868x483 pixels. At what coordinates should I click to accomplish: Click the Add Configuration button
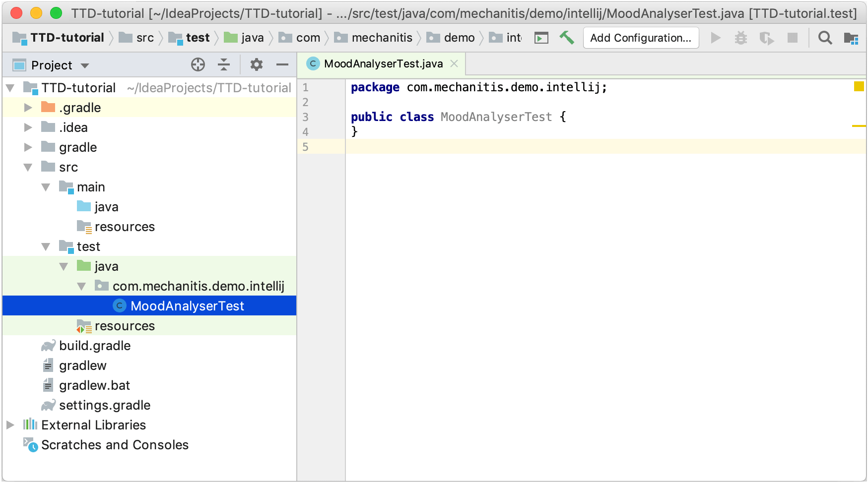(641, 37)
